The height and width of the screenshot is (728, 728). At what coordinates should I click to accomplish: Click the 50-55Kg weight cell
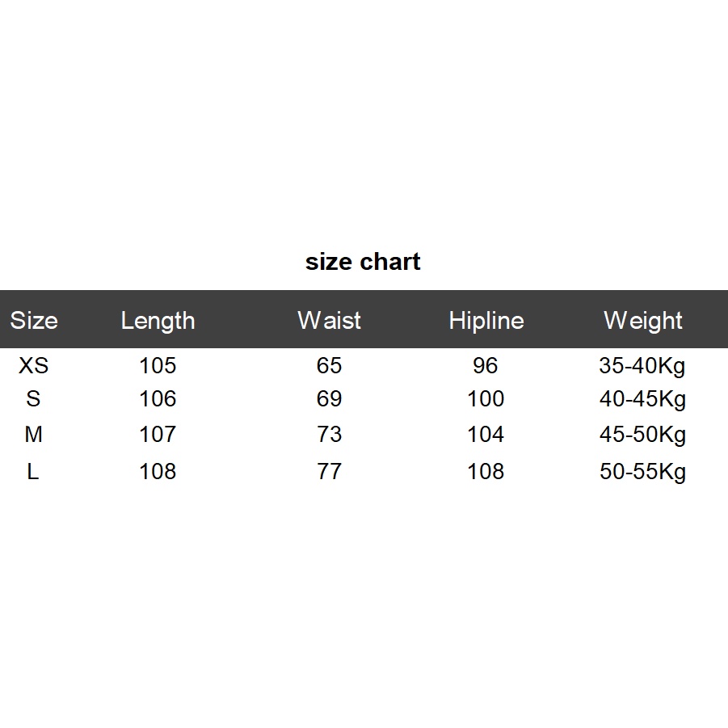[642, 472]
